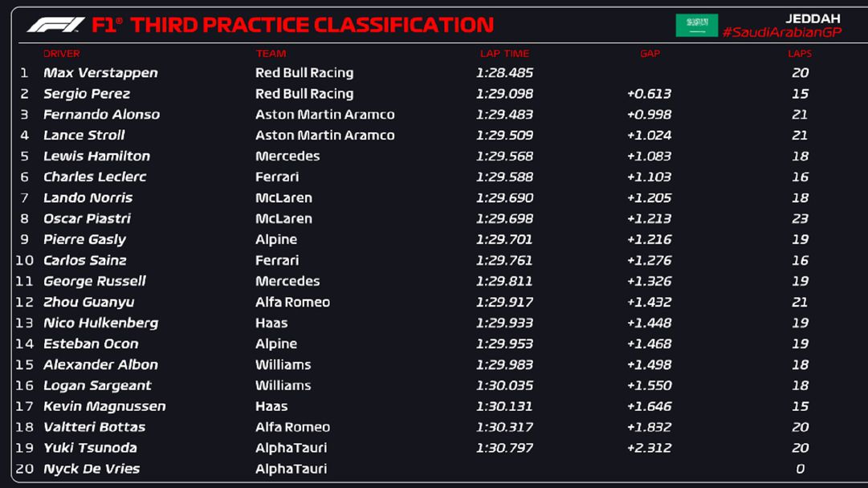The height and width of the screenshot is (488, 868).
Task: Select the Ferrari team entry for Charles Leclerc
Action: tap(277, 177)
